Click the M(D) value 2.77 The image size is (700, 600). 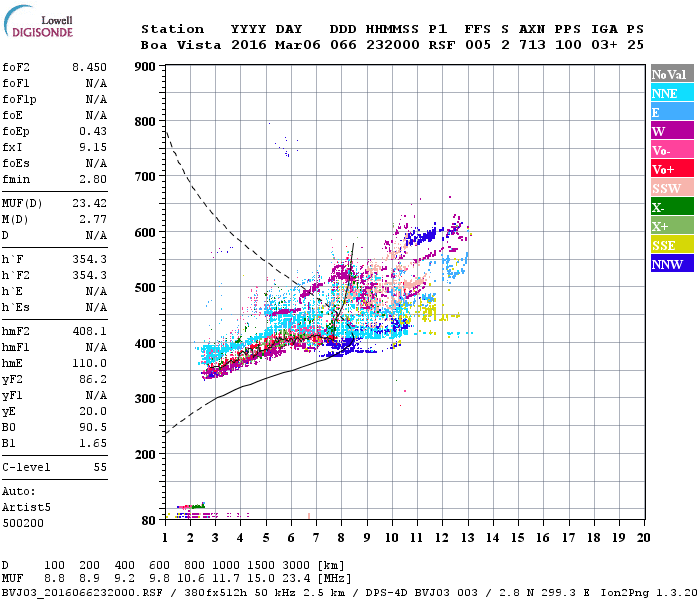93,219
